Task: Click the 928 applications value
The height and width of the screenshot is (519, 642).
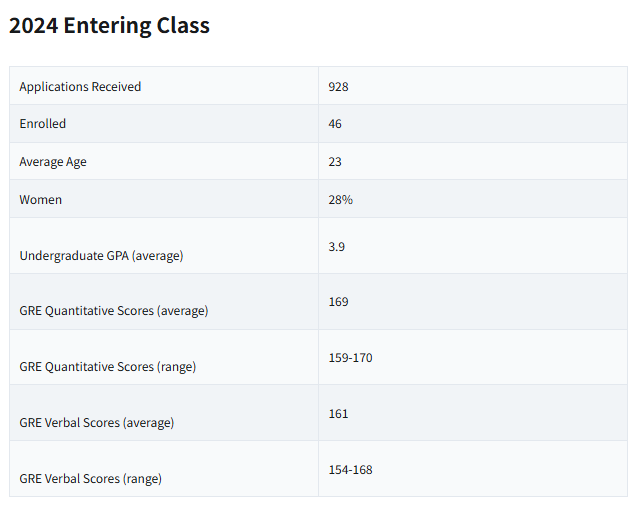Action: click(338, 87)
